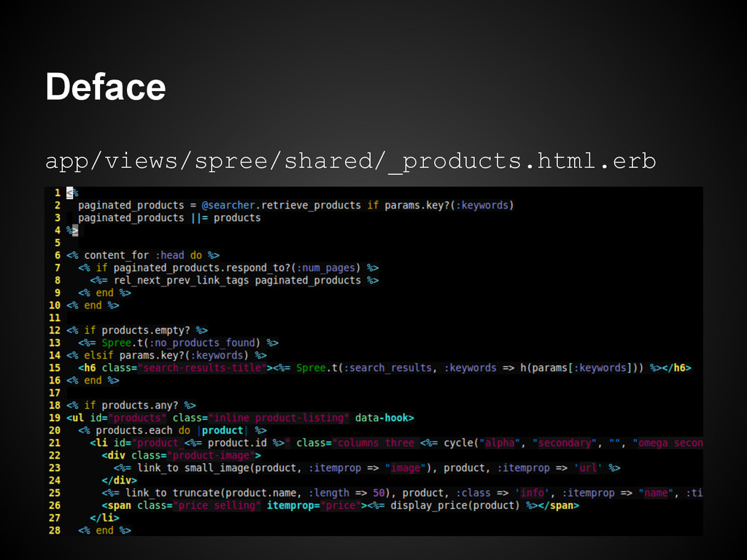This screenshot has height=560, width=747.
Task: Click ':head' symbol on line 6
Action: (x=169, y=255)
